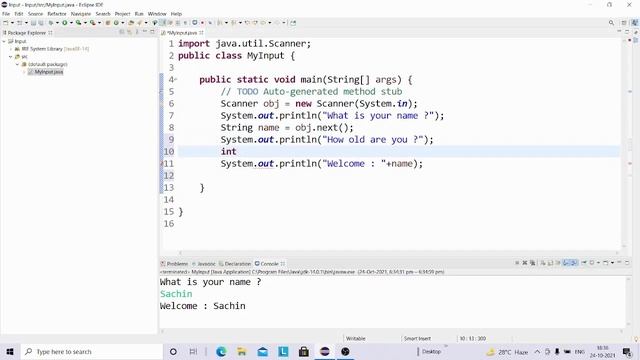Open the Window menu
Image resolution: width=640 pixels, height=360 pixels.
(157, 13)
